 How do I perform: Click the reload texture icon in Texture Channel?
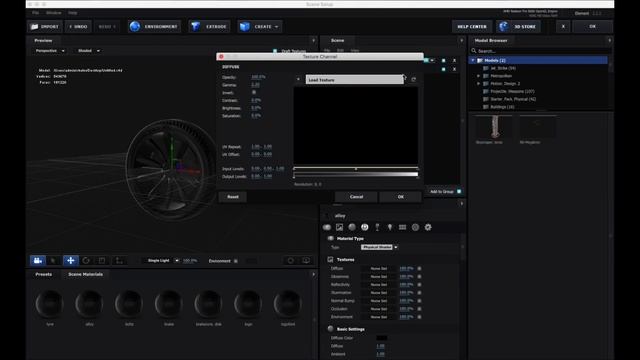click(413, 80)
